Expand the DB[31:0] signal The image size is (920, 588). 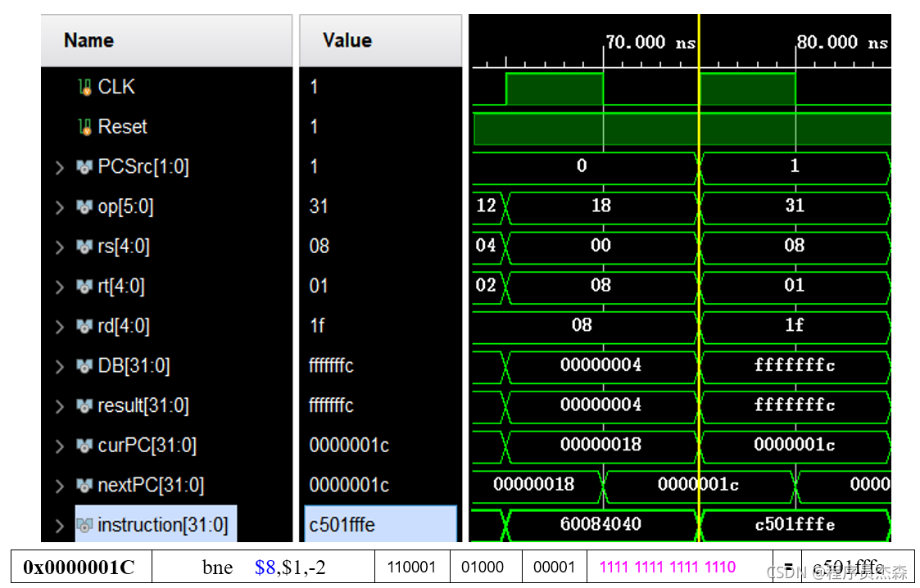pyautogui.click(x=59, y=367)
